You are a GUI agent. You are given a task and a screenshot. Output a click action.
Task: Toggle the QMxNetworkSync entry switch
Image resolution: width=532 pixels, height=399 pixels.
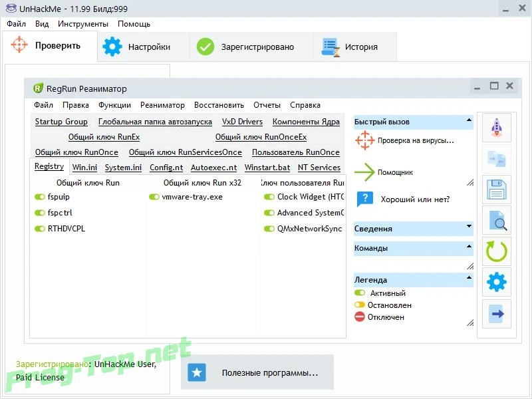pyautogui.click(x=269, y=229)
